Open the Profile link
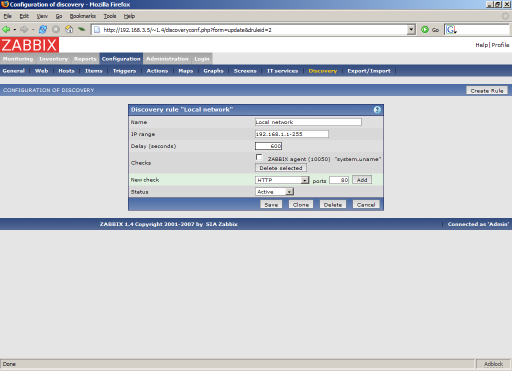This screenshot has height=371, width=512. click(x=500, y=45)
